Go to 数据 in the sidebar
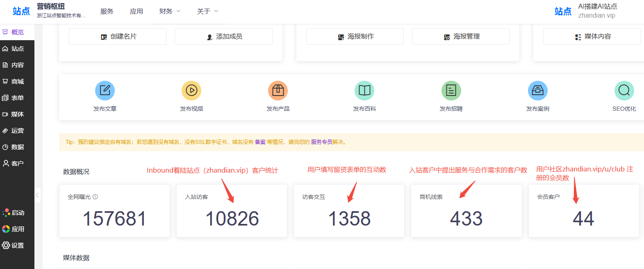 (x=17, y=147)
